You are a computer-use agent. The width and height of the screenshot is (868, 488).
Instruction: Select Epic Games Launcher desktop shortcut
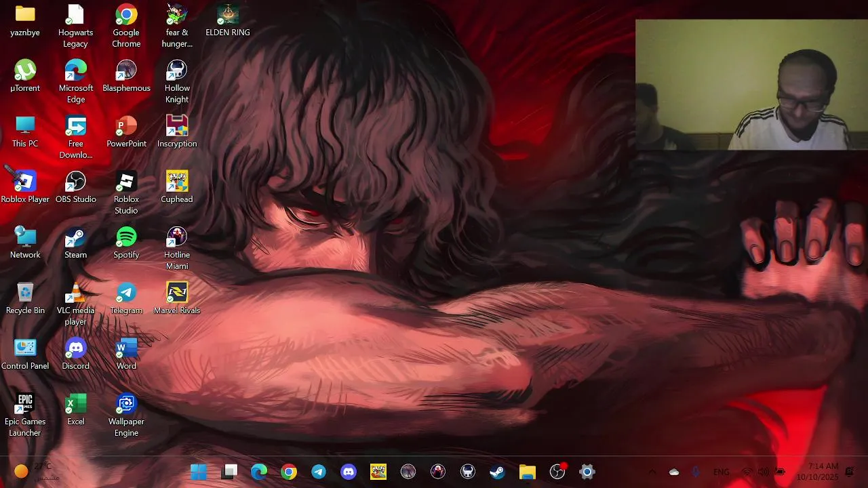tap(25, 415)
